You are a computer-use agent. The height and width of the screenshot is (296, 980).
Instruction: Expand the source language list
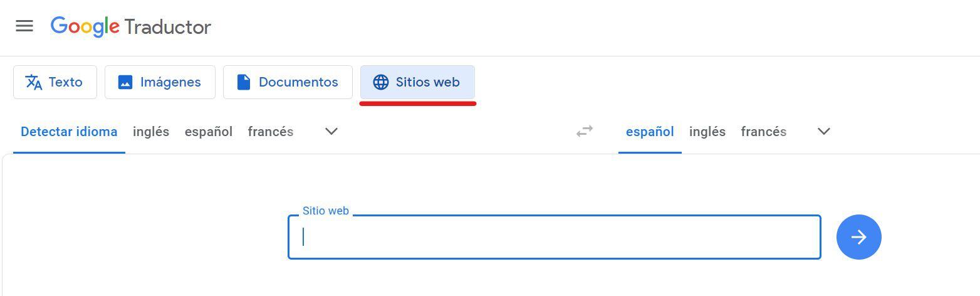pos(331,132)
